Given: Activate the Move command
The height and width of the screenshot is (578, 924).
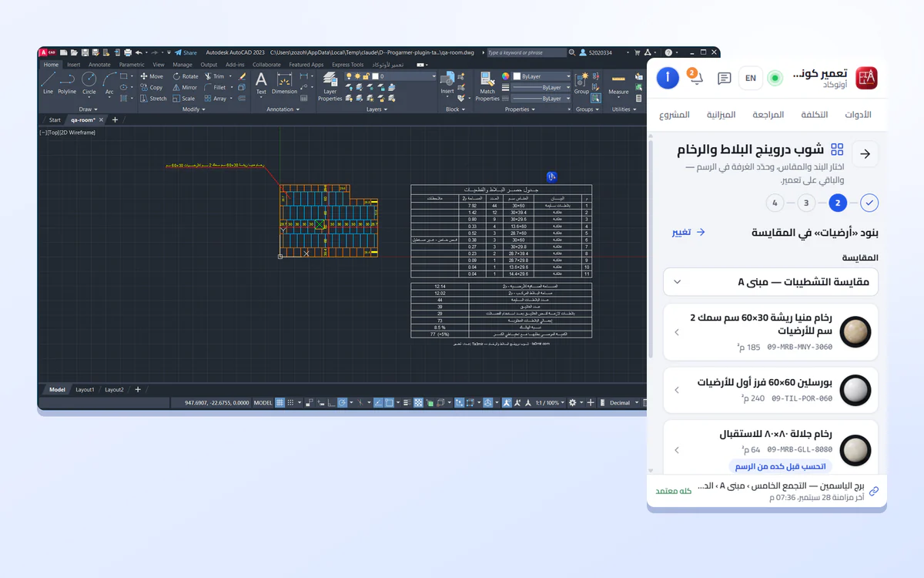Looking at the screenshot, I should (x=152, y=76).
